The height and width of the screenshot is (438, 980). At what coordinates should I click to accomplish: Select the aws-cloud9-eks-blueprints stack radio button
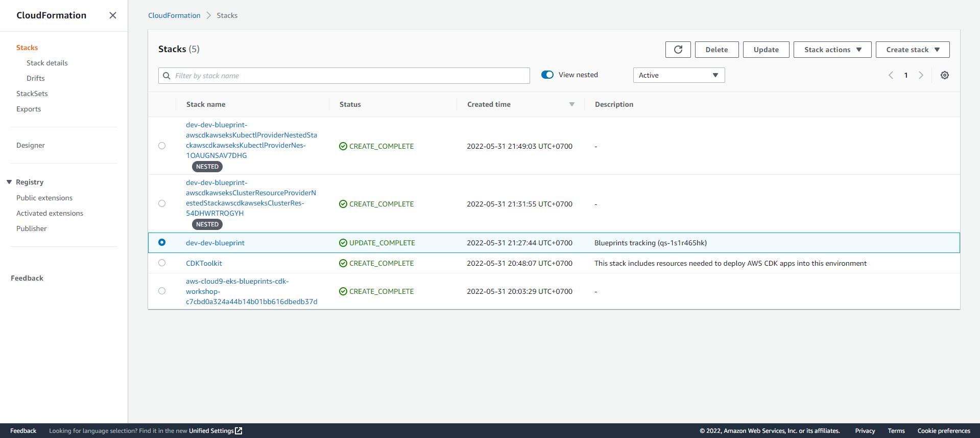[162, 291]
